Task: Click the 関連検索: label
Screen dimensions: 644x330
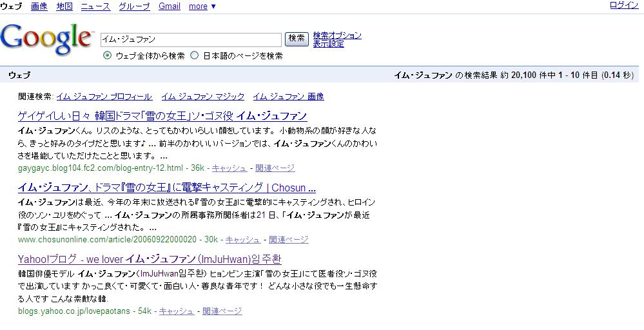Action: [x=35, y=97]
